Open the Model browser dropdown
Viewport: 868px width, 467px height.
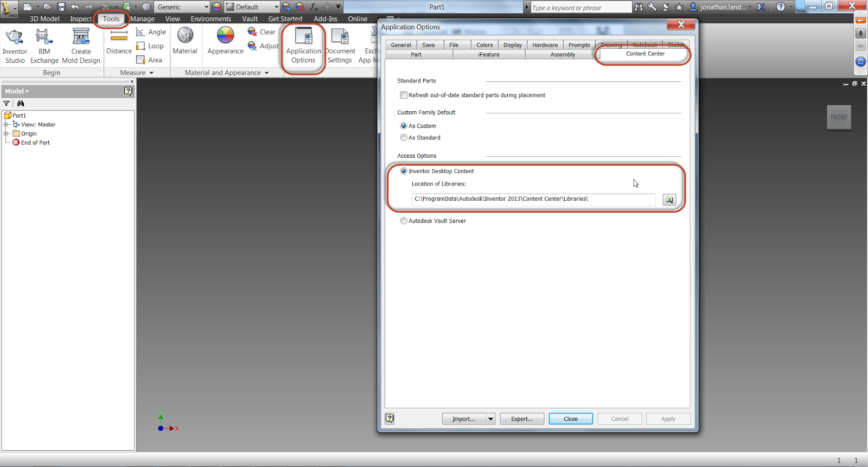click(17, 91)
